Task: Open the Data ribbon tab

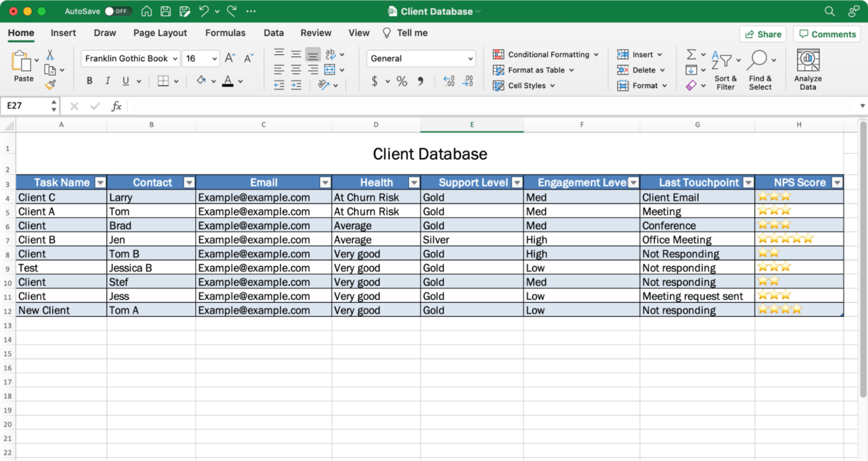Action: (273, 33)
